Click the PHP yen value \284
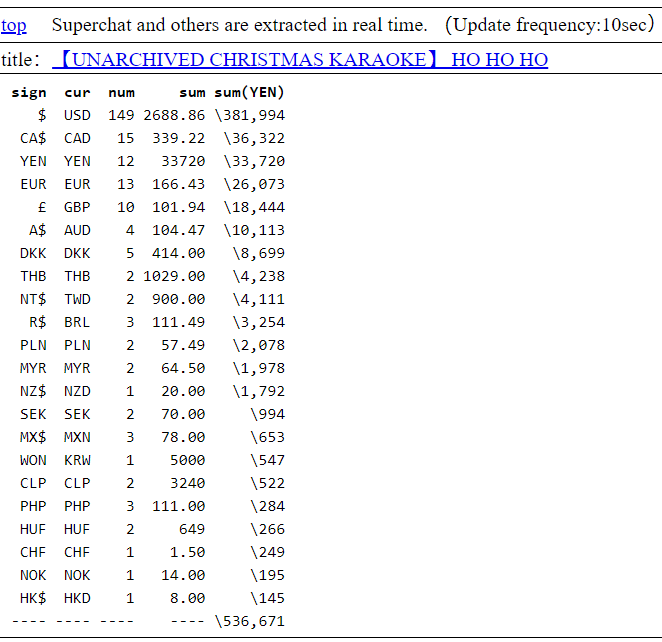The width and height of the screenshot is (662, 642). point(267,507)
